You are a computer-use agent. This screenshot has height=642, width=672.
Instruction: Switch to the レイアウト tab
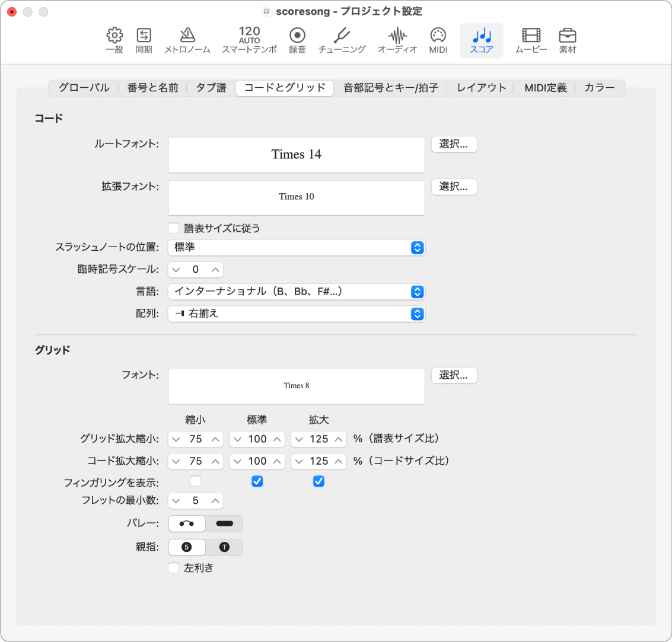coord(480,88)
